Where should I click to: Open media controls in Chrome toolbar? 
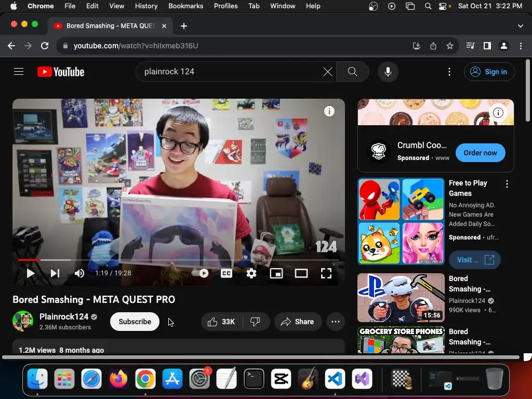tap(470, 46)
